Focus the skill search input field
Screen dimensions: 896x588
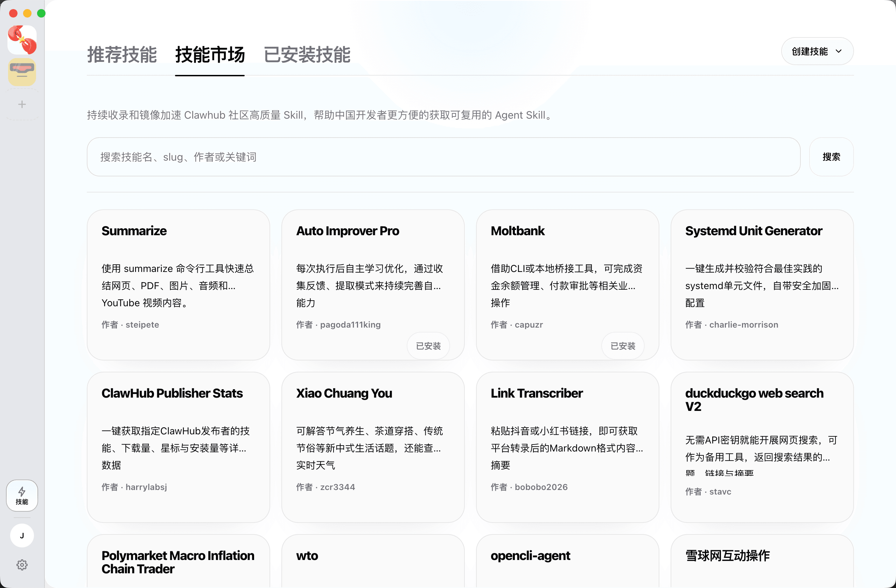tap(443, 157)
